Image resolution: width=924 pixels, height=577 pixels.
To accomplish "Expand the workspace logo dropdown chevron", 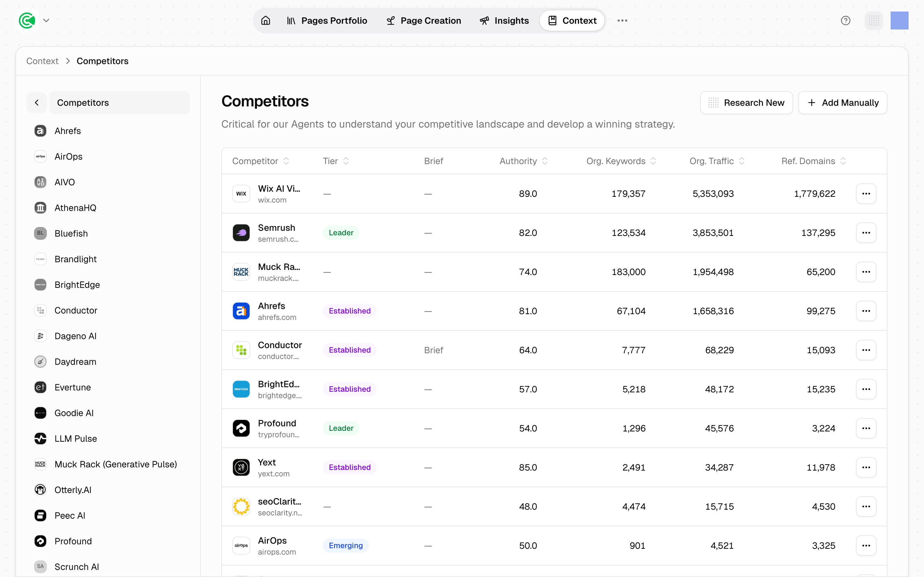I will tap(46, 21).
